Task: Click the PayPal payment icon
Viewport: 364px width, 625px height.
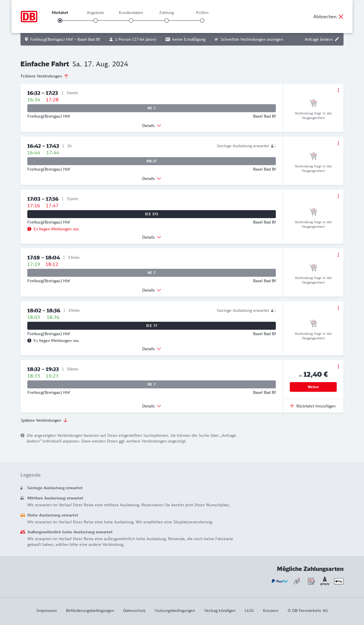Action: tap(280, 581)
